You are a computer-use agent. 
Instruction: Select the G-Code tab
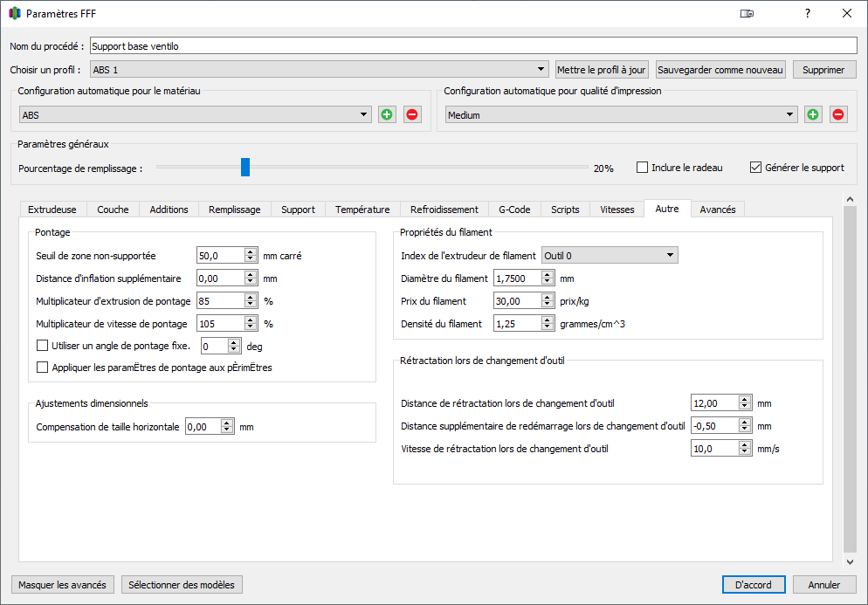514,210
